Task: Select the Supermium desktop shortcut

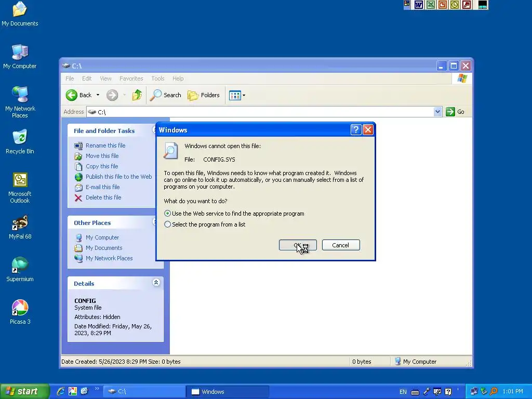Action: click(20, 270)
